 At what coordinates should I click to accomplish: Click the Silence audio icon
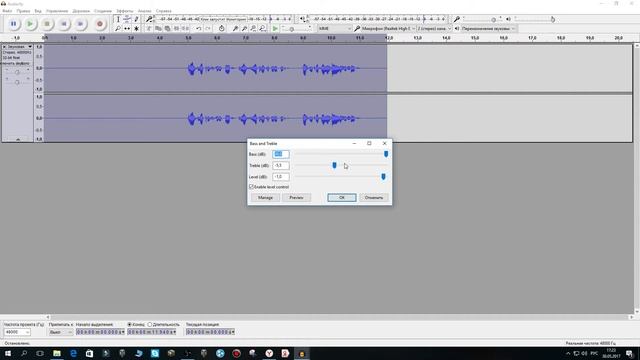[185, 29]
